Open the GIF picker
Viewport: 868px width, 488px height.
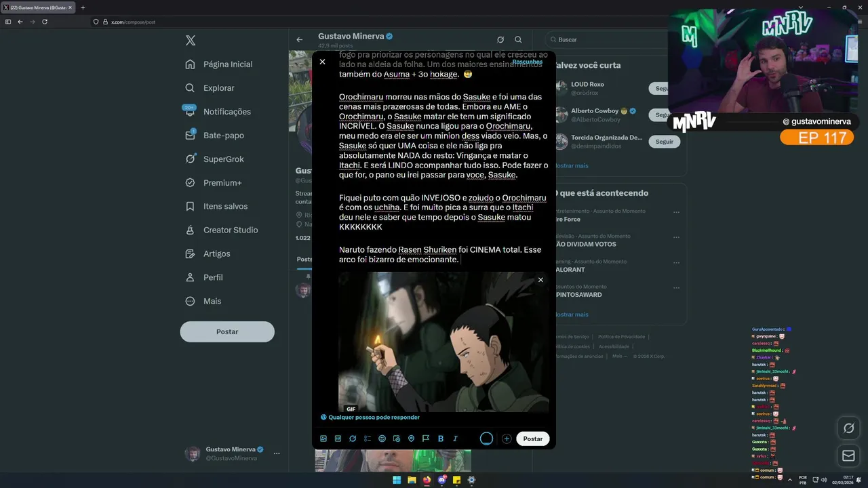pos(338,439)
